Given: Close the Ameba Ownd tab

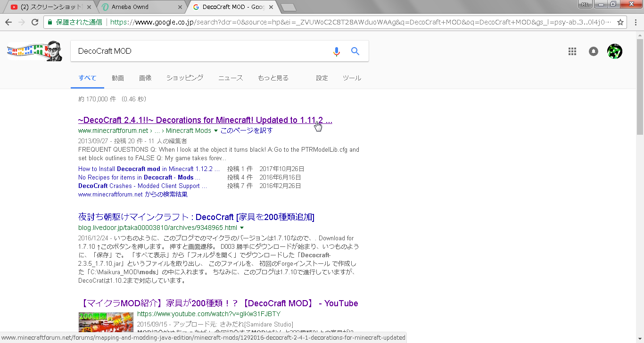Looking at the screenshot, I should tap(180, 7).
